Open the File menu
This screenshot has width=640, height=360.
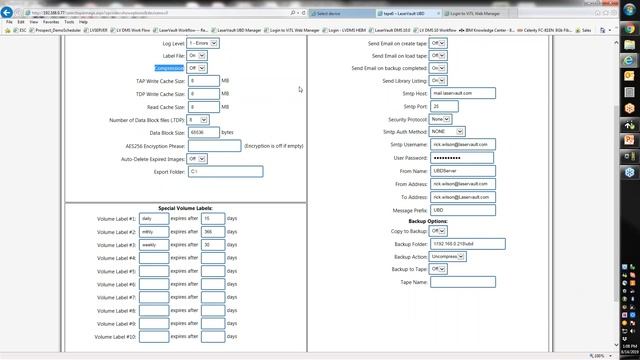(9, 22)
